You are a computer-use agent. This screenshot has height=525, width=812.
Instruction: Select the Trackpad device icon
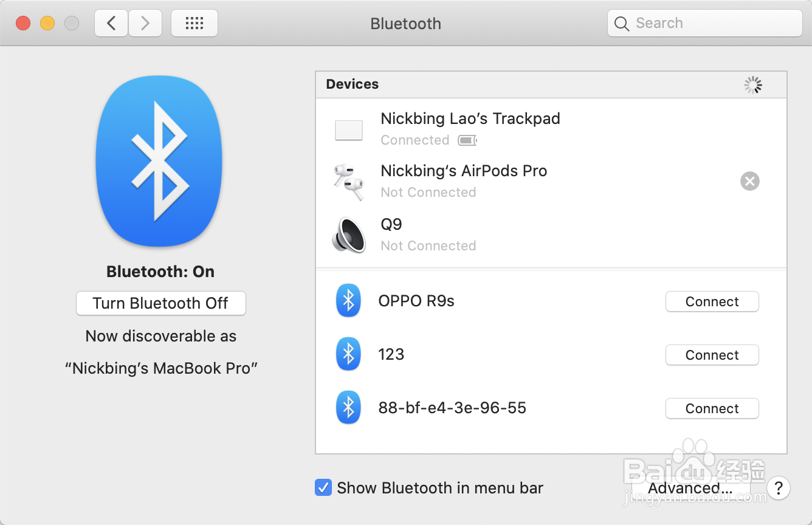(x=348, y=129)
